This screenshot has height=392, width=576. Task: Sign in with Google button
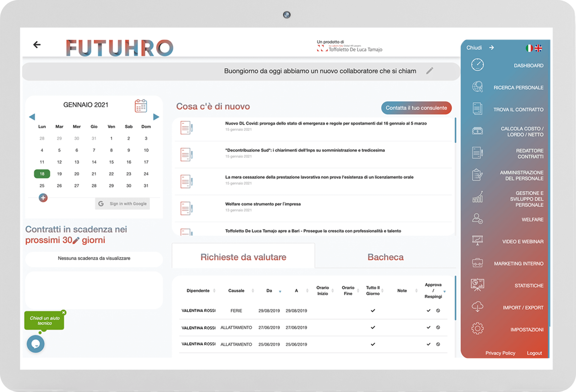click(x=122, y=203)
